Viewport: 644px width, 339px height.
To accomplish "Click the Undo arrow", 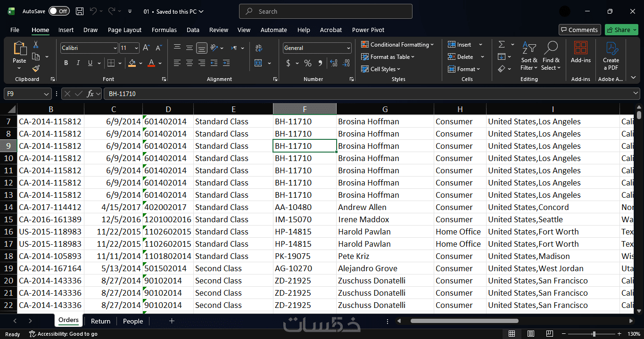I will pyautogui.click(x=93, y=11).
